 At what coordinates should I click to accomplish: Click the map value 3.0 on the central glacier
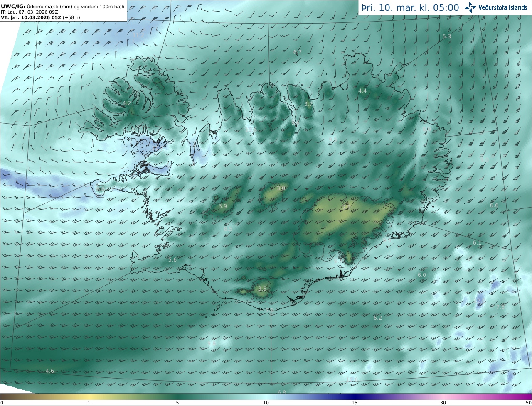click(x=281, y=188)
